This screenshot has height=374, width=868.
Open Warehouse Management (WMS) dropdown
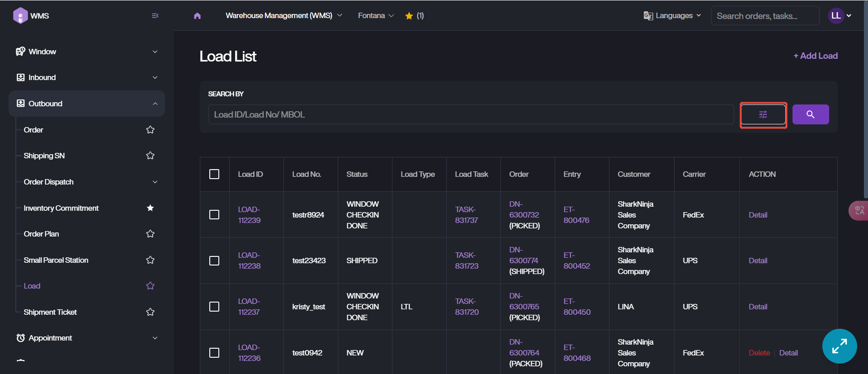click(283, 16)
